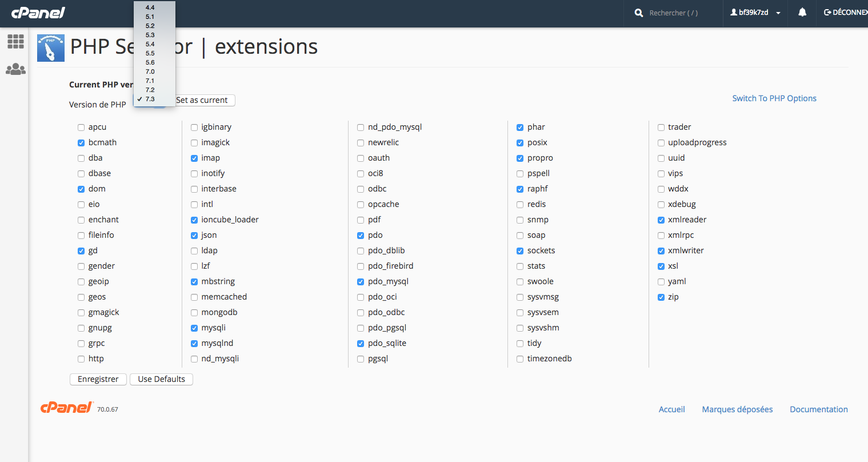This screenshot has height=462, width=868.
Task: Click the cPanel logo in header
Action: 38,12
